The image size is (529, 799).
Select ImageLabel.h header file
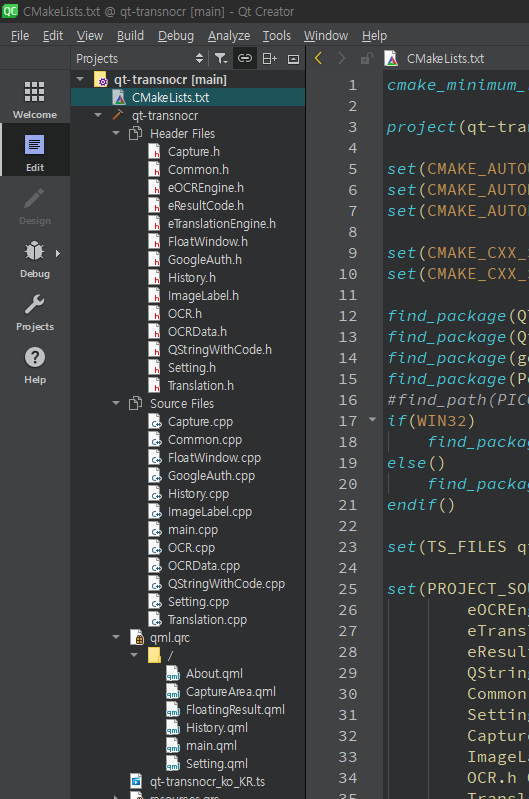click(x=203, y=296)
